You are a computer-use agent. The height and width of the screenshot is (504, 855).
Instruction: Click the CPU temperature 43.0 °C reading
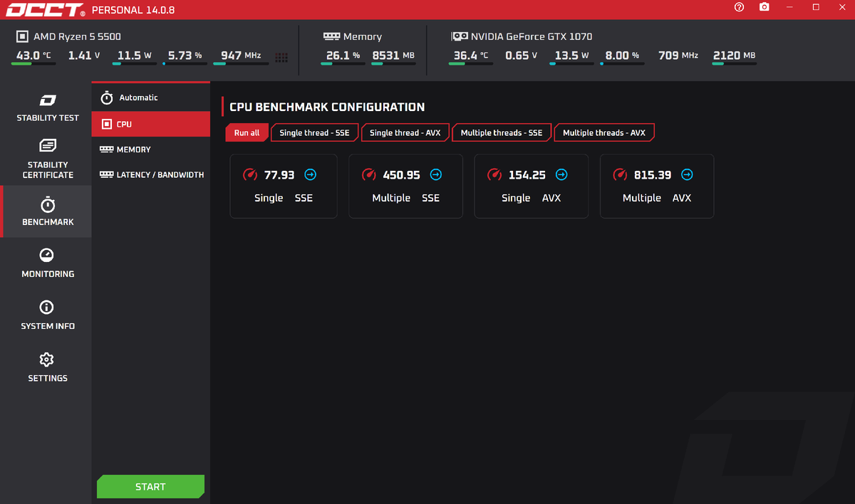coord(33,55)
